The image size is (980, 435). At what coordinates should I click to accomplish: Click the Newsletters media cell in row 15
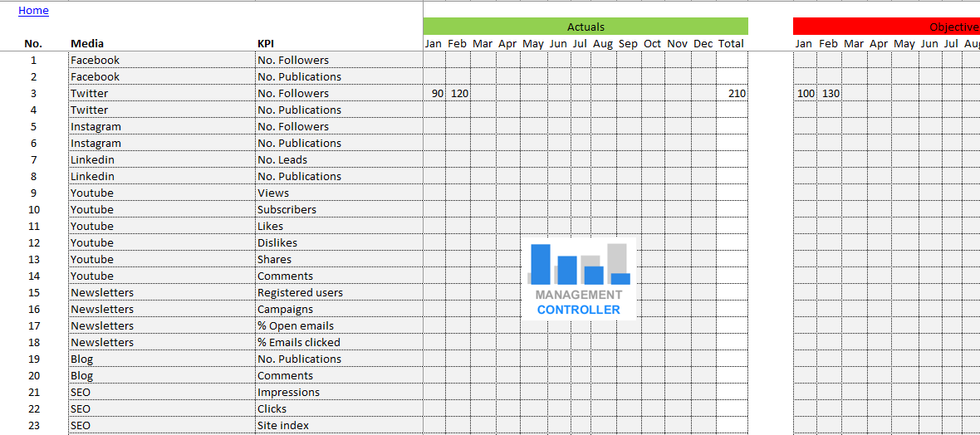click(101, 293)
